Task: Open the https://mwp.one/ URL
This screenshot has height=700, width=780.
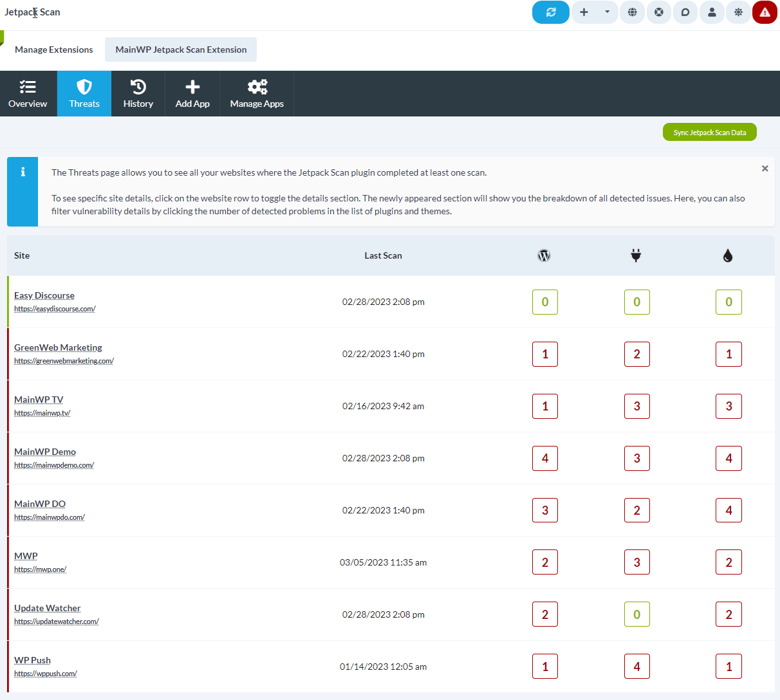Action: coord(40,569)
